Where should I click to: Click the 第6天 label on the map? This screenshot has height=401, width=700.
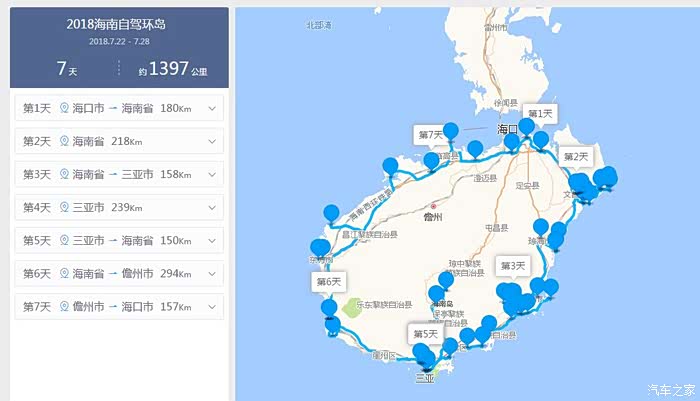329,282
